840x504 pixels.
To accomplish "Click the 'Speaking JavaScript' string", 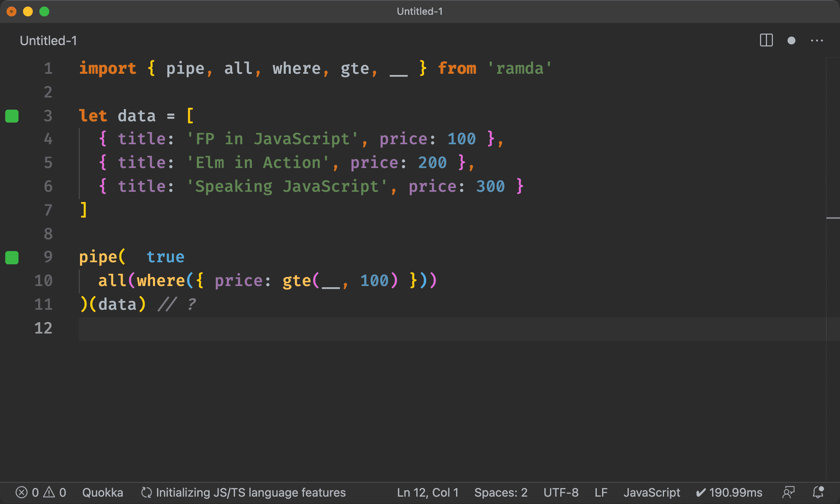I will tap(287, 186).
